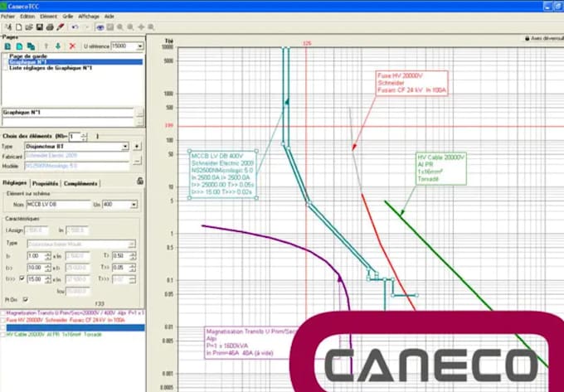Click the pan cross arrows icon
564x392 pixels.
141,27
